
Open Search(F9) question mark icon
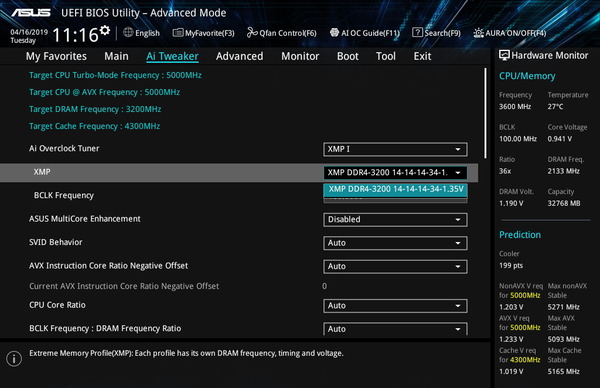(x=417, y=33)
